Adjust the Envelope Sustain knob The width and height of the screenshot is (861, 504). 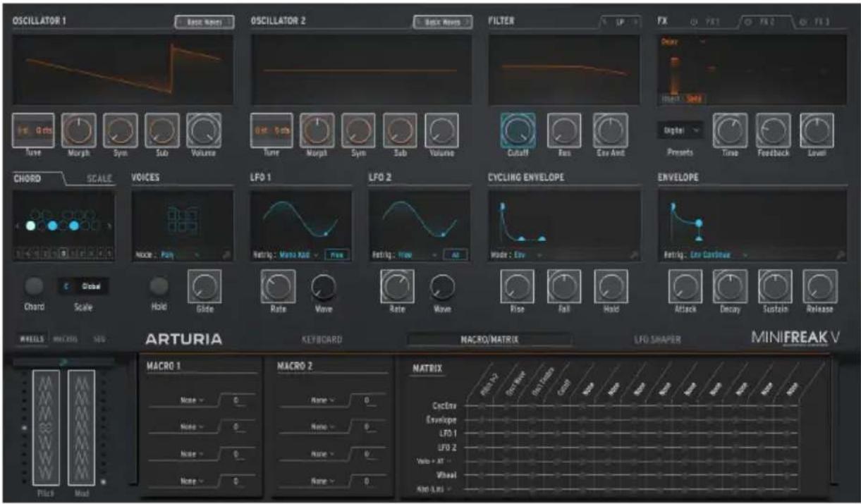pos(774,287)
